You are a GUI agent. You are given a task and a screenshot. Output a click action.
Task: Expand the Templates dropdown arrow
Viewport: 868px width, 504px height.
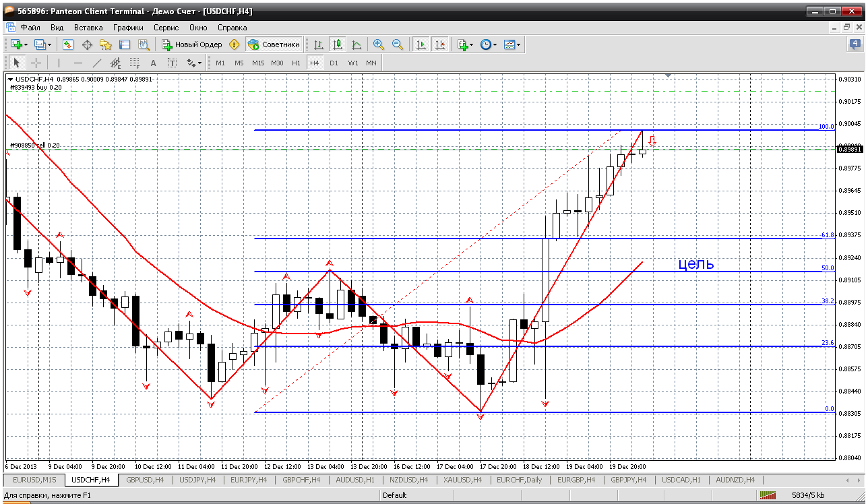(x=518, y=44)
